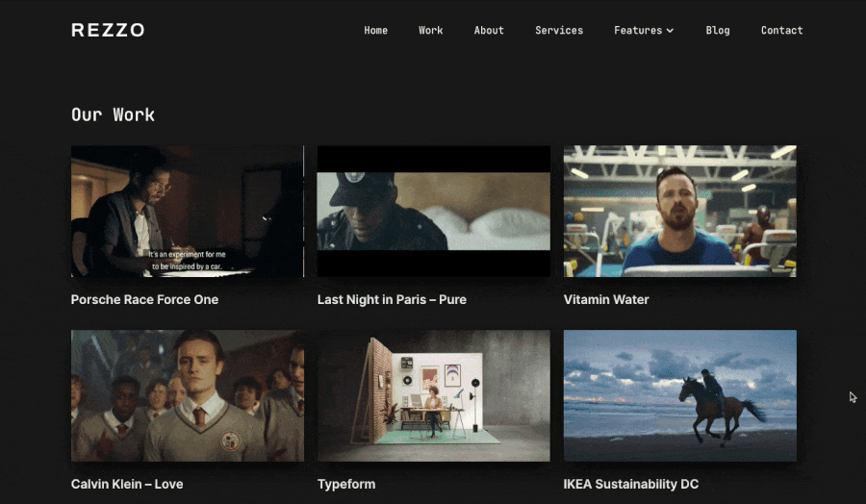
Task: Go to the Work page
Action: tap(431, 31)
